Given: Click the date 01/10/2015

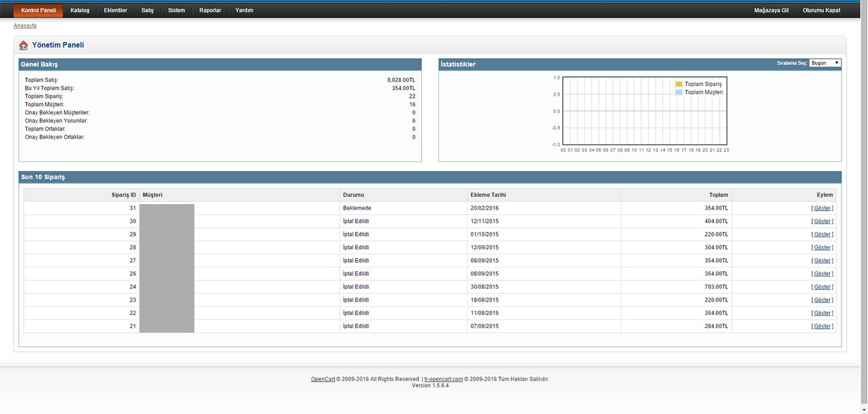Looking at the screenshot, I should click(x=484, y=234).
